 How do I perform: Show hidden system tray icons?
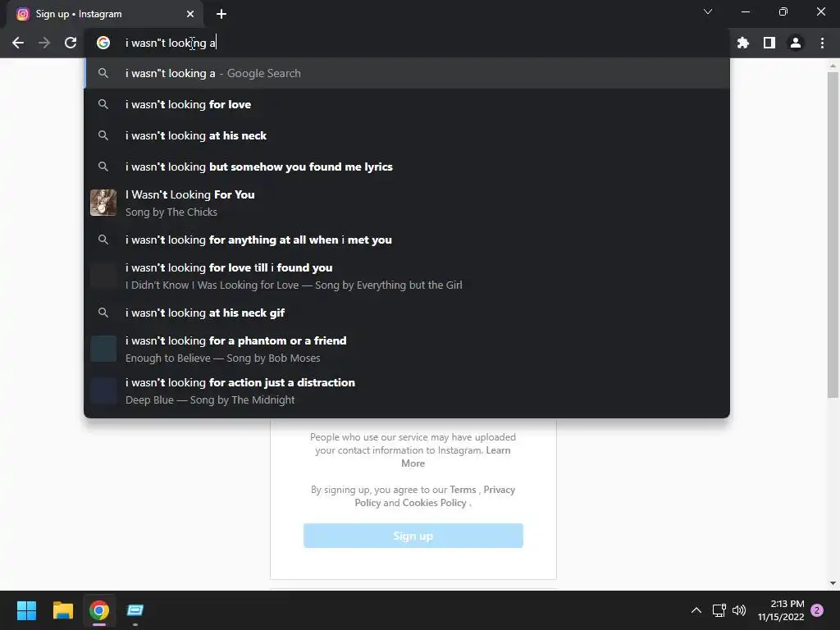coord(696,610)
